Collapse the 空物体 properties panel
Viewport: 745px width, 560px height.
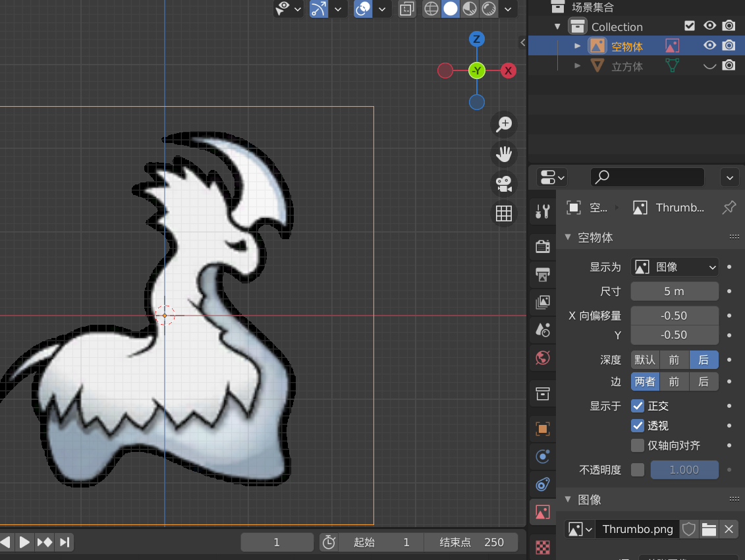[x=568, y=237]
